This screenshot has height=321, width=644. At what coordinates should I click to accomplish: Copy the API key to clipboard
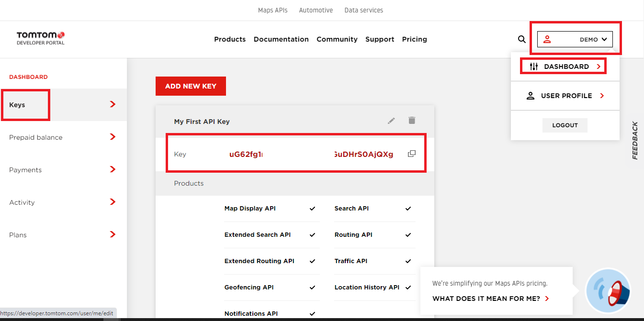coord(411,154)
